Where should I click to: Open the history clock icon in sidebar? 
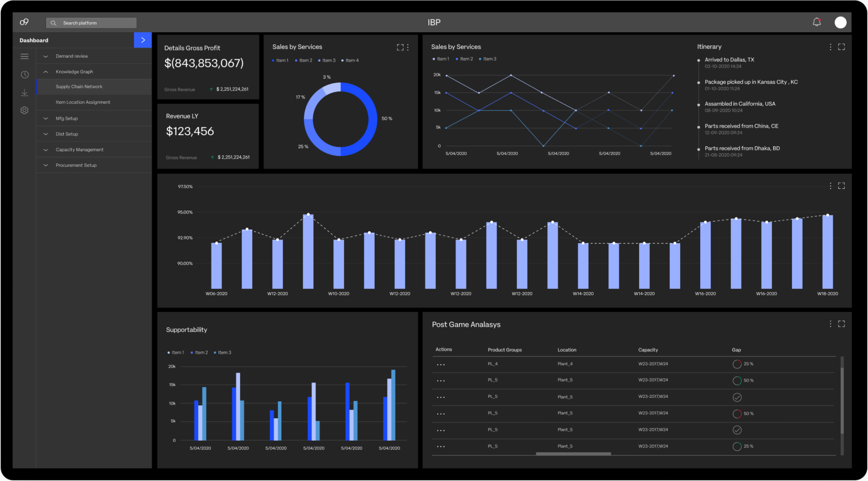click(x=25, y=74)
